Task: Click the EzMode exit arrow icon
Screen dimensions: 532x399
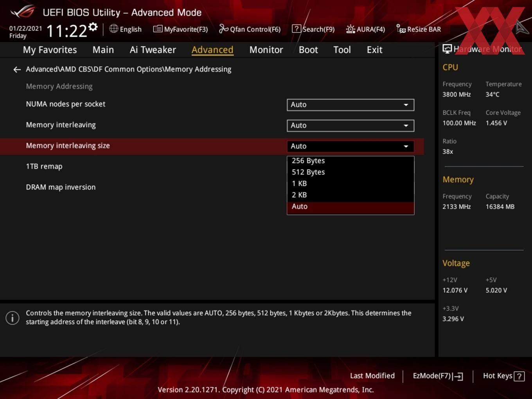Action: point(458,376)
